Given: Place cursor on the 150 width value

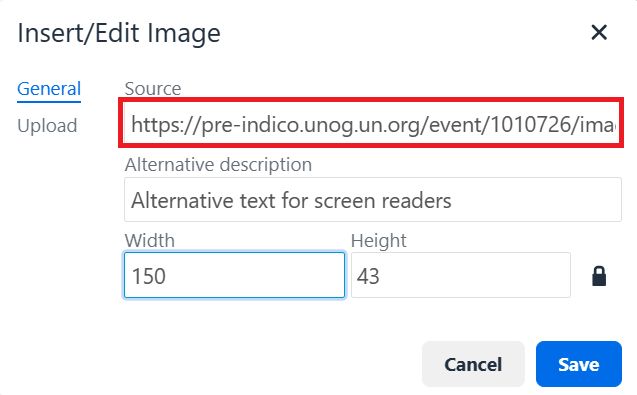Looking at the screenshot, I should [149, 276].
